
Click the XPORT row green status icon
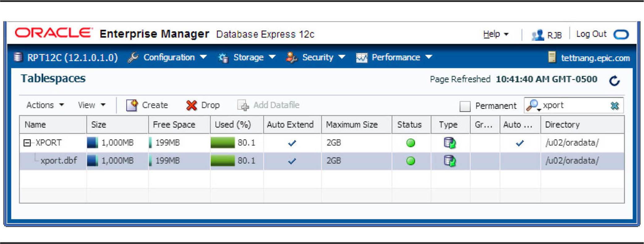410,143
